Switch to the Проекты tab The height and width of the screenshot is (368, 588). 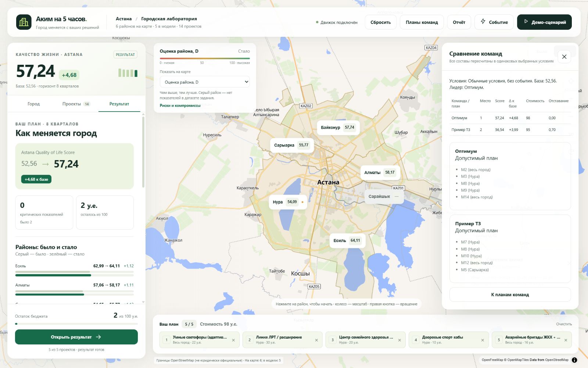(76, 104)
